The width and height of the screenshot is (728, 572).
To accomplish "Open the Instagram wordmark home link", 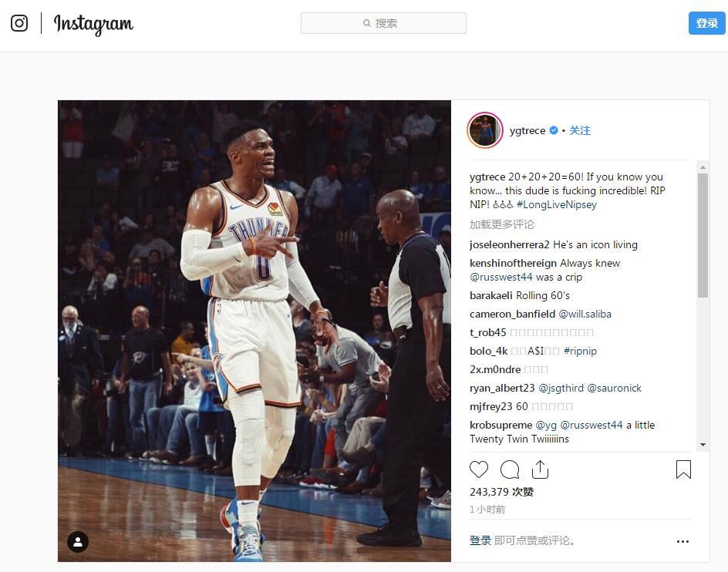I will pyautogui.click(x=93, y=24).
